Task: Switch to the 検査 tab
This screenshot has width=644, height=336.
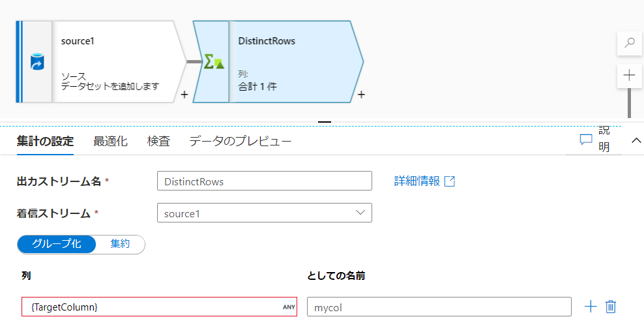Action: [158, 142]
